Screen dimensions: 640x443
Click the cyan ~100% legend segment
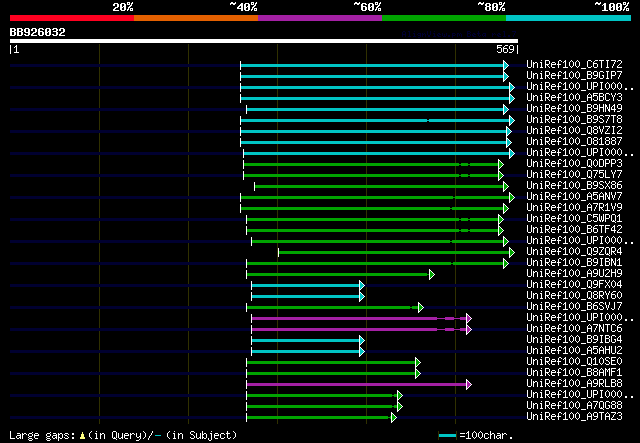click(x=568, y=18)
